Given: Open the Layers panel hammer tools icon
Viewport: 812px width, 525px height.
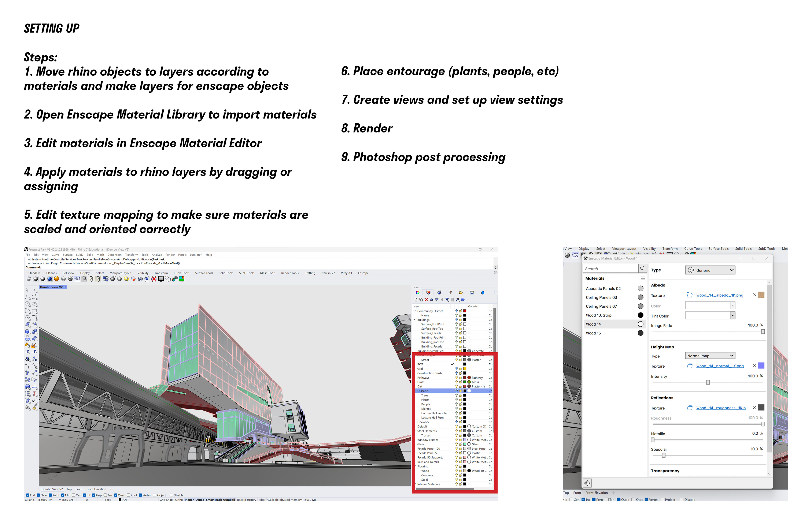Looking at the screenshot, I should pyautogui.click(x=458, y=300).
